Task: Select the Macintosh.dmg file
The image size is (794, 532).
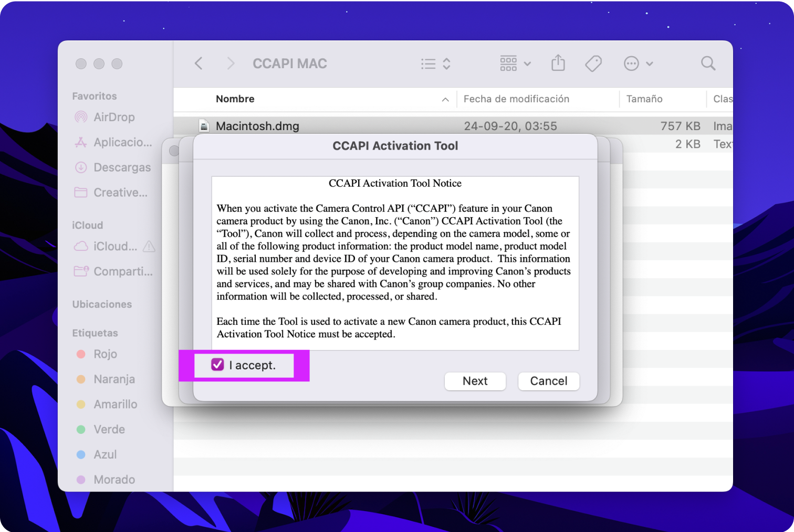Action: (453, 126)
